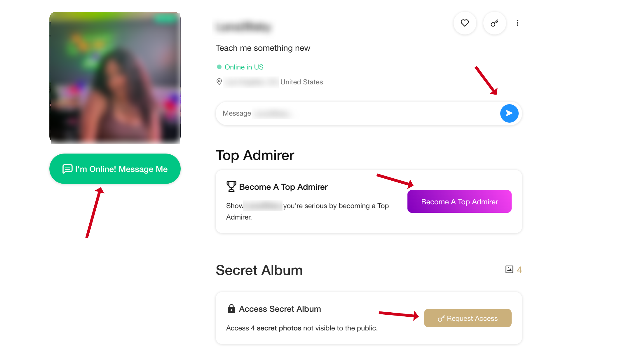Image resolution: width=619 pixels, height=364 pixels.
Task: Select the Secret Album heading
Action: point(259,270)
